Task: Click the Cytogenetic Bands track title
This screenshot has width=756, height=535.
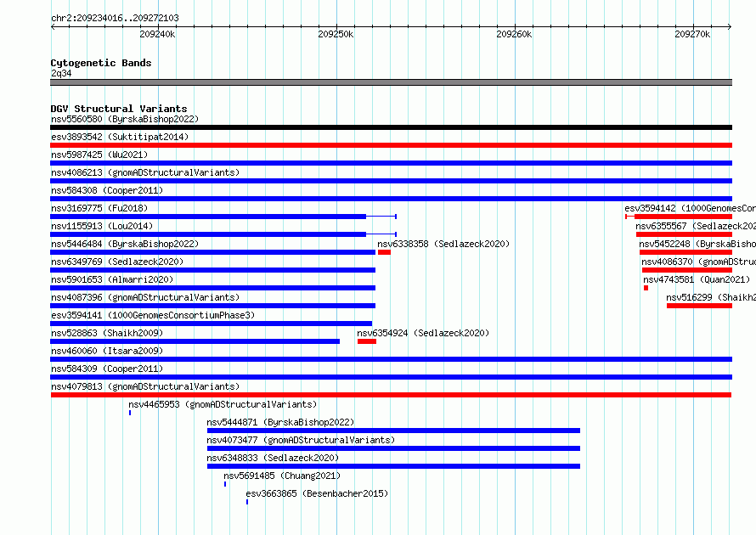Action: pos(101,63)
